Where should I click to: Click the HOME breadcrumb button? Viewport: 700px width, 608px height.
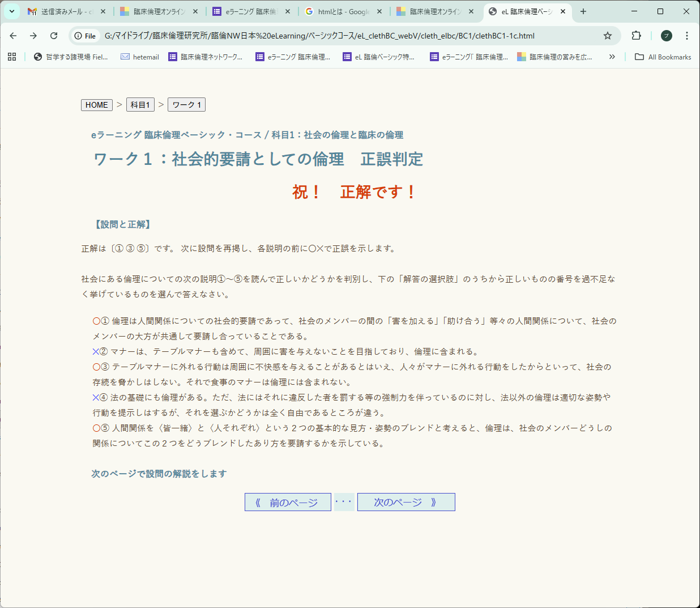tap(96, 104)
